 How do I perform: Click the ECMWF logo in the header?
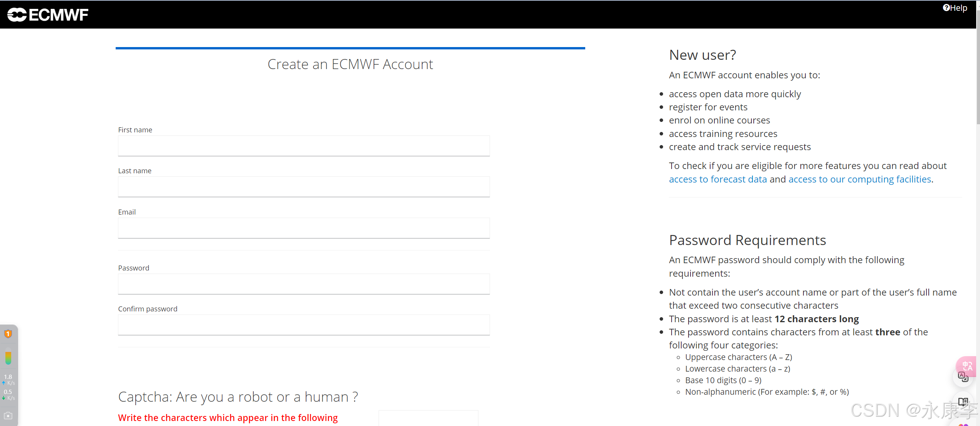pyautogui.click(x=48, y=15)
